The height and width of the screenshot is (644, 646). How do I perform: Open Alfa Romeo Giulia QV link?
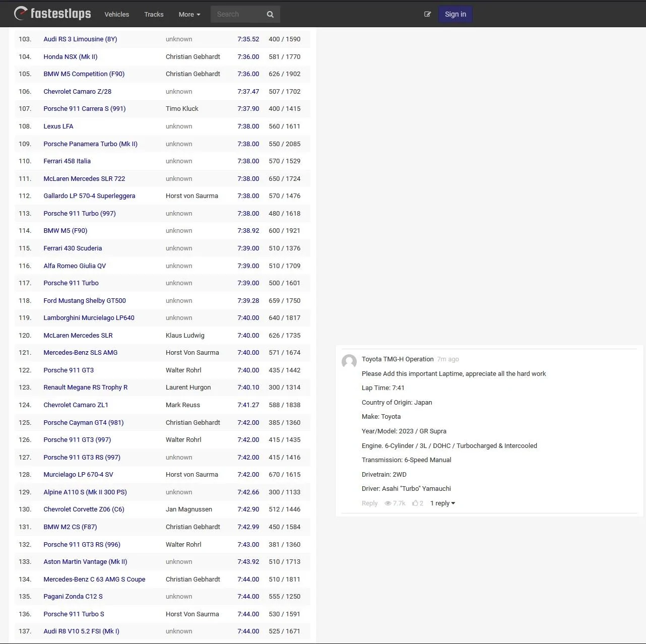[75, 266]
